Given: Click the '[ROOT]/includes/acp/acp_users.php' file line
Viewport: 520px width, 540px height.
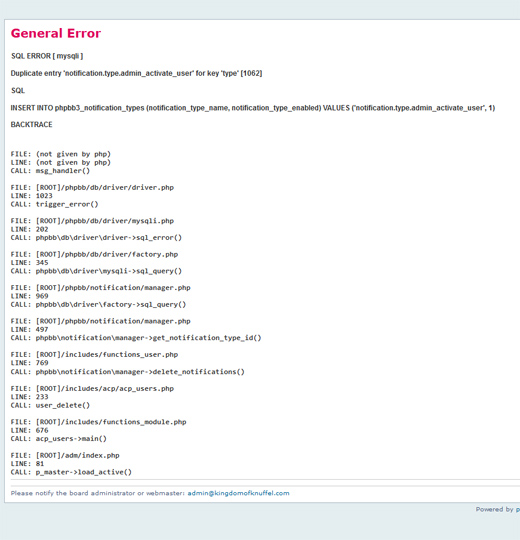Looking at the screenshot, I should (x=92, y=389).
